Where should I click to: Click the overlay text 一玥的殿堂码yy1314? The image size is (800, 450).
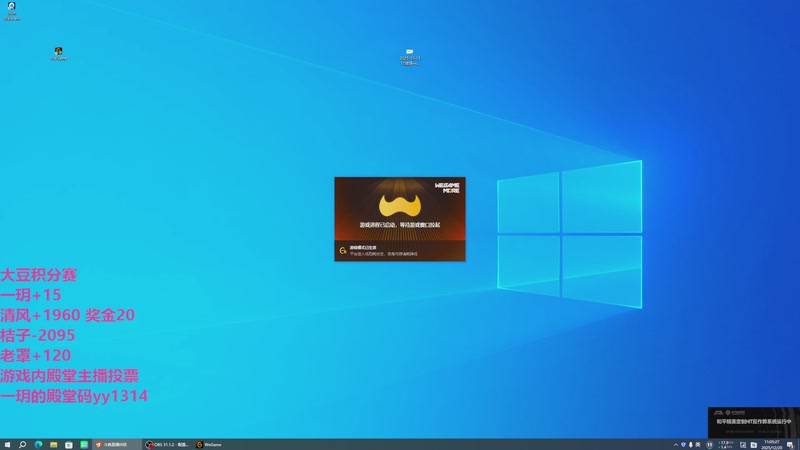tap(74, 396)
